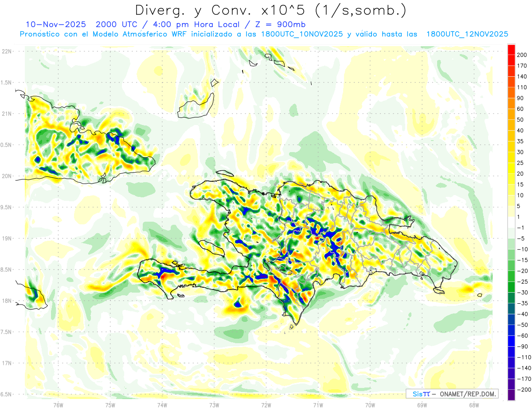Click the '68W' longitude label
532x411 pixels.
pos(474,405)
